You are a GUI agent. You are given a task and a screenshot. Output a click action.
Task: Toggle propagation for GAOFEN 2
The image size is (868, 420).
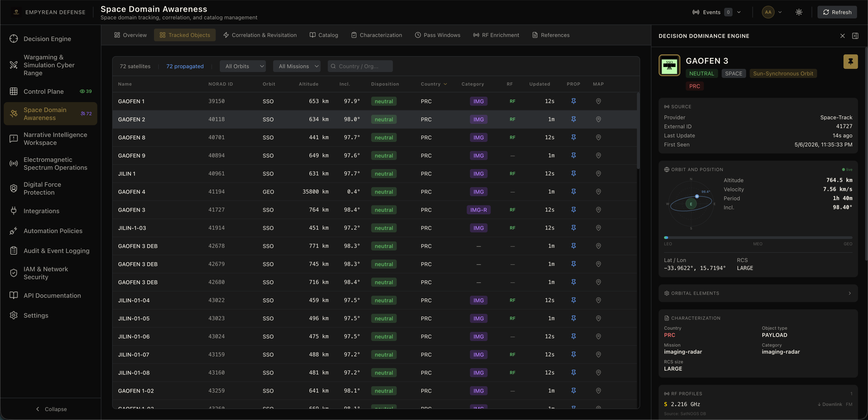point(573,119)
